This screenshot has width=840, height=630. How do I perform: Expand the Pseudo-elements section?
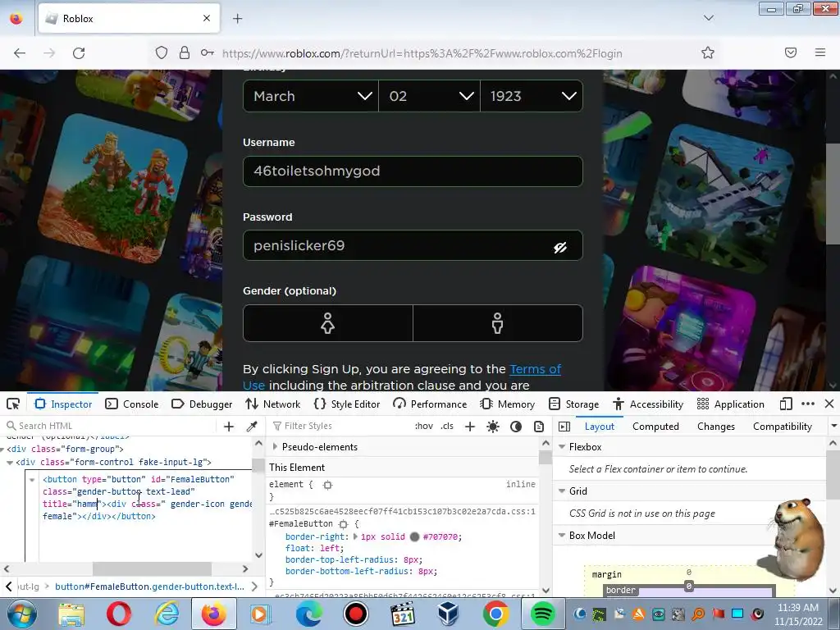pyautogui.click(x=275, y=447)
